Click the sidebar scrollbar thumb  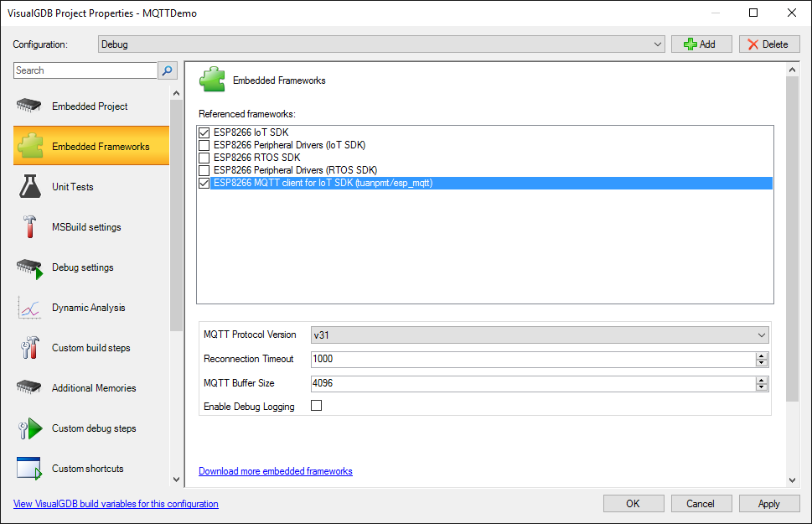176,215
